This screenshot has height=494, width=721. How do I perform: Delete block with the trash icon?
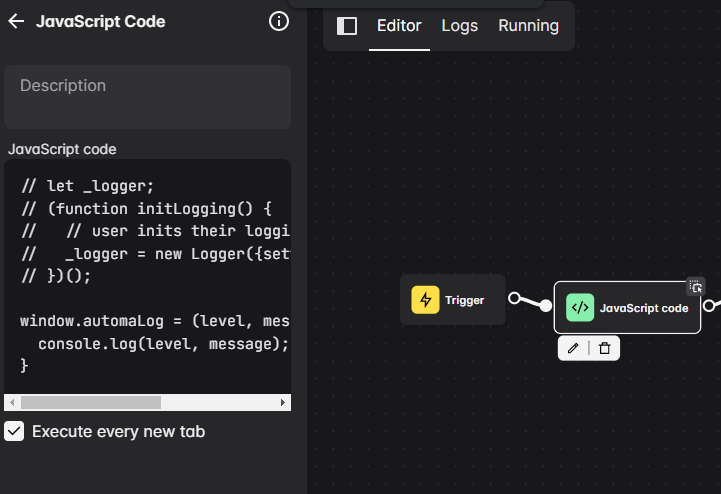(x=605, y=348)
